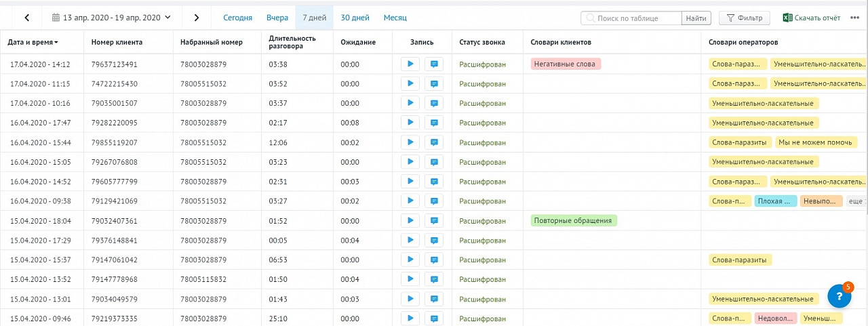Go to next date period arrow
The height and width of the screenshot is (326, 868).
coord(197,18)
